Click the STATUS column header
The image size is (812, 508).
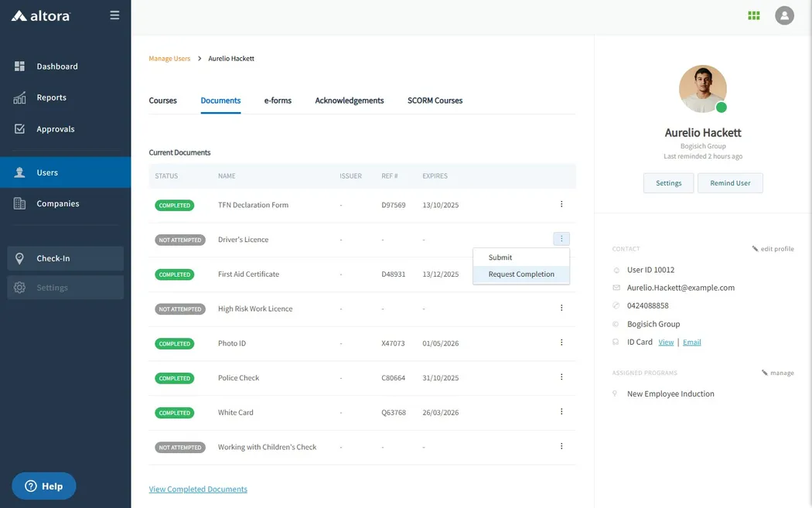166,176
